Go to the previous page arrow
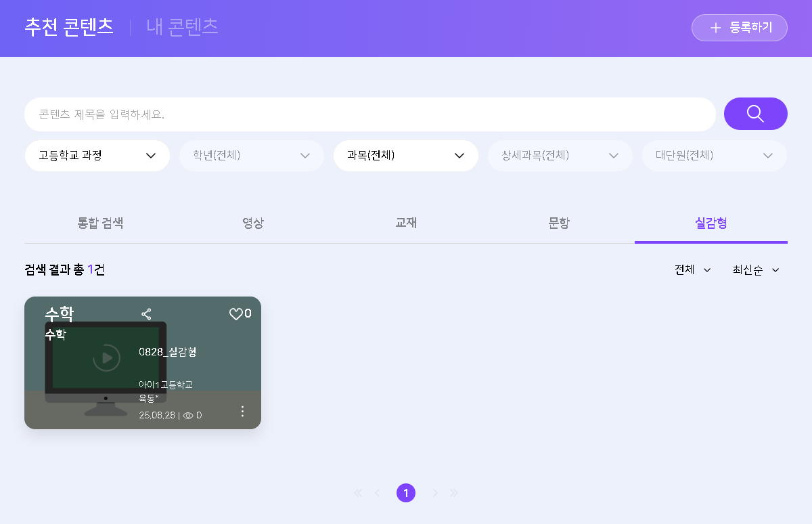 click(x=377, y=493)
